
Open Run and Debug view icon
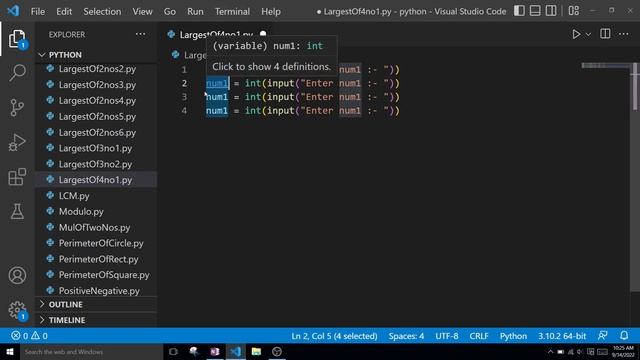(x=17, y=142)
